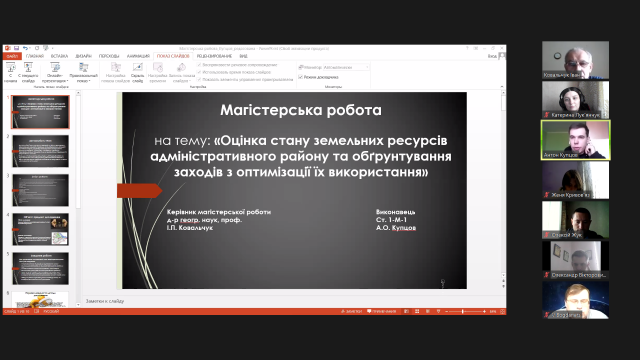Click start-from-beginning icon in Quick Access Toolbar
Viewport: 640px width, 360px height.
pos(46,48)
